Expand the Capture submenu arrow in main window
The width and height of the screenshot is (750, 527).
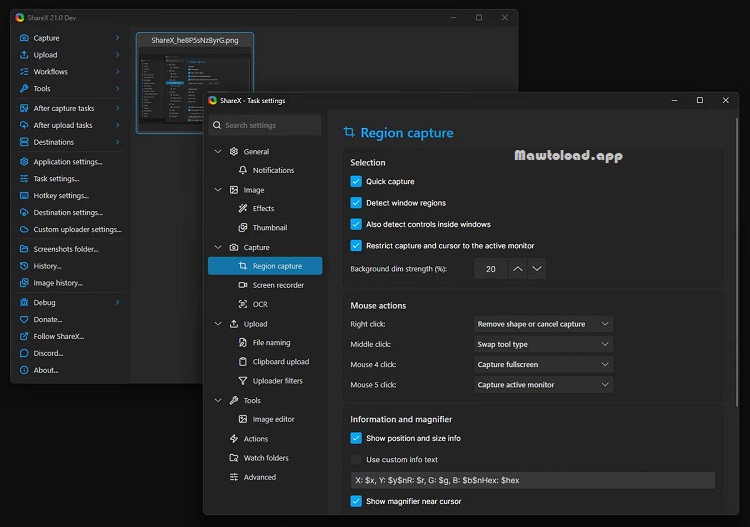(117, 38)
